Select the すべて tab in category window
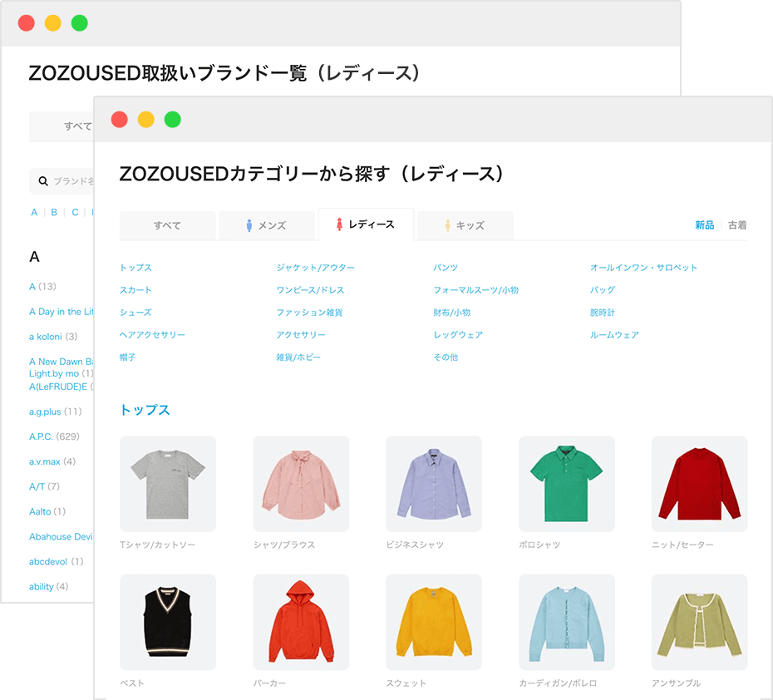This screenshot has width=773, height=700. point(167,225)
